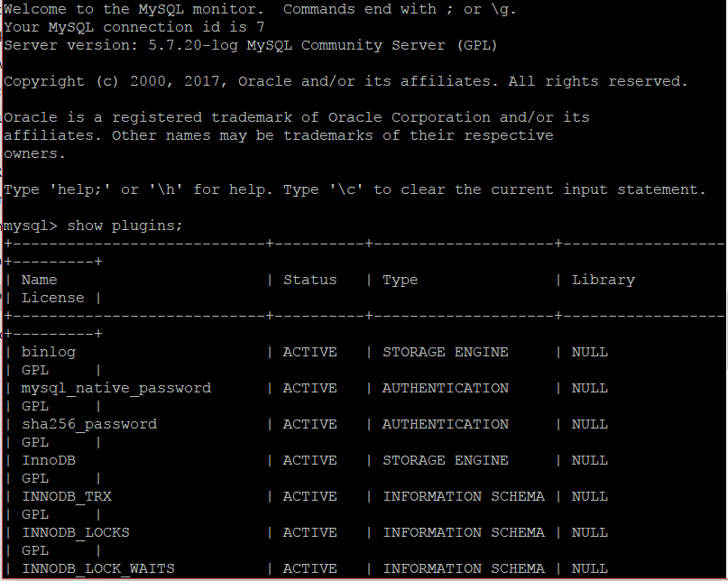728x581 pixels.
Task: Click the 'Status' column header
Action: pos(309,280)
